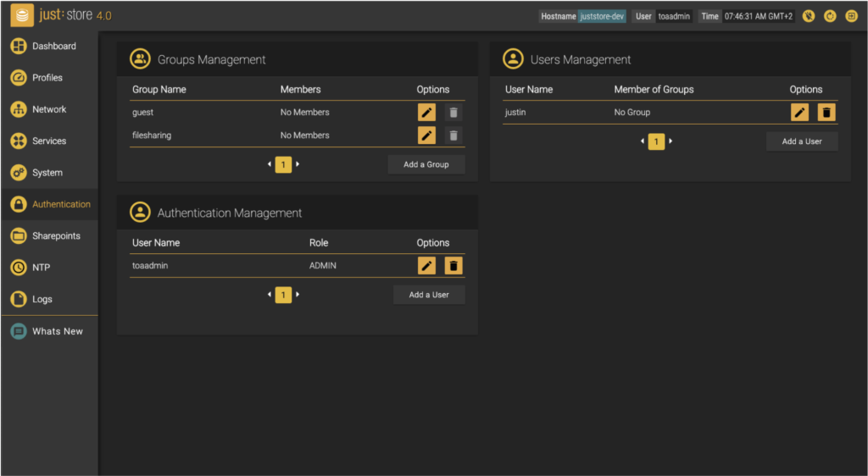Go to next page in Authentication Management

click(x=298, y=295)
